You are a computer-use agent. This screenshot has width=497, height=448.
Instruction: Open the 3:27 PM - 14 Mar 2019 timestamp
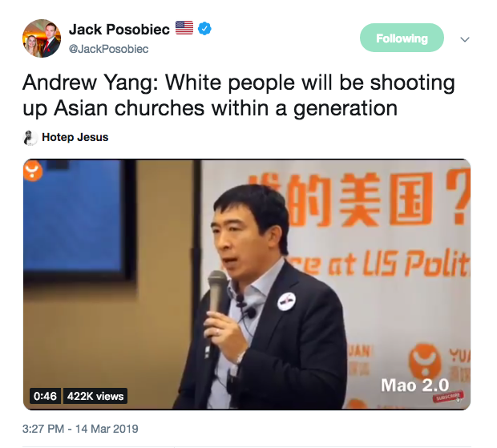pyautogui.click(x=80, y=429)
